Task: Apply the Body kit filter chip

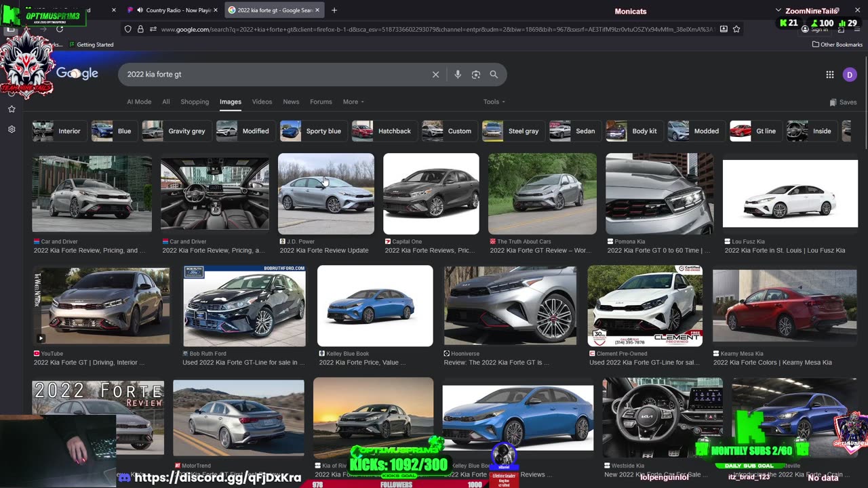Action: pyautogui.click(x=635, y=131)
